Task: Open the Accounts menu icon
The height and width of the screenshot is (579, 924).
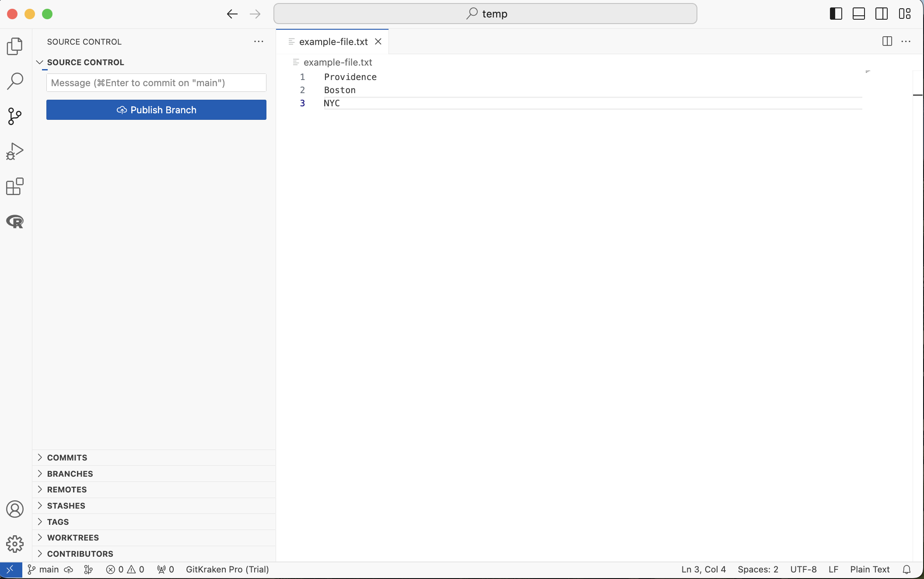Action: 15,509
